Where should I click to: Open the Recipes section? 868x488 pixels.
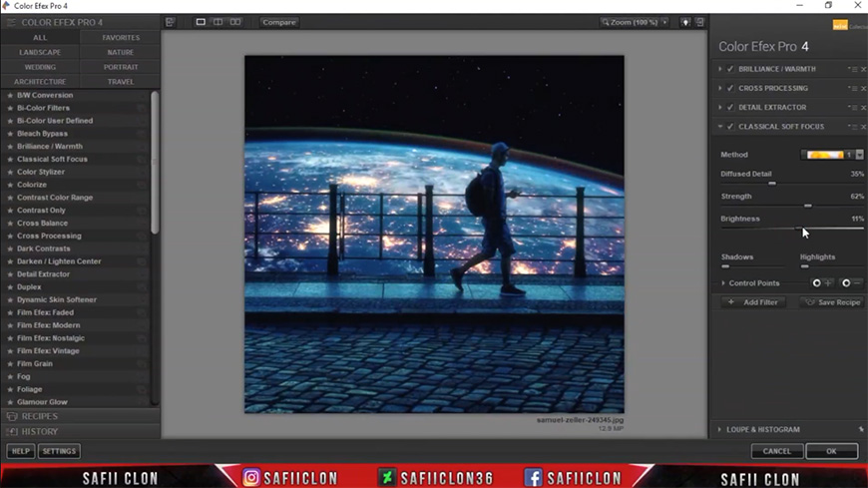click(x=80, y=416)
